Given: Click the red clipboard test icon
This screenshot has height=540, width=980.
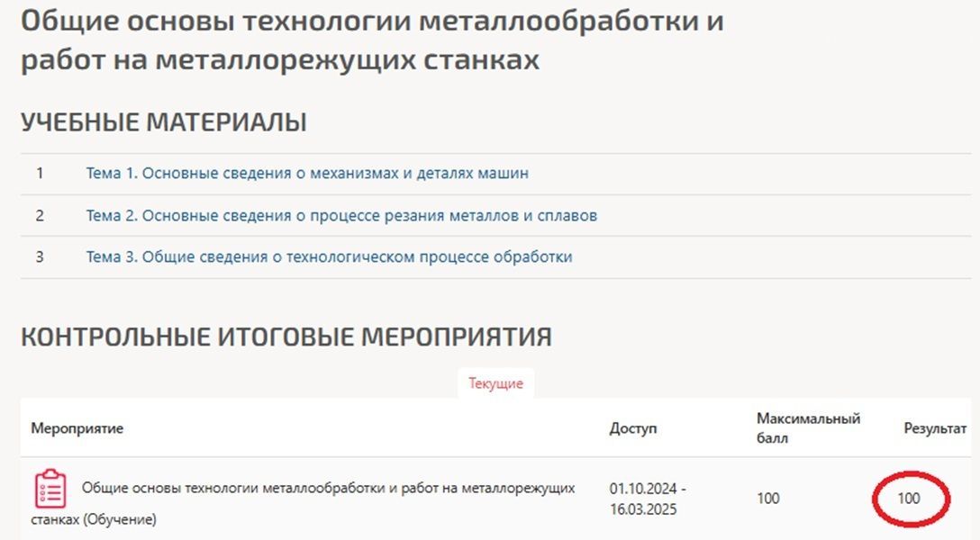Looking at the screenshot, I should click(x=50, y=489).
